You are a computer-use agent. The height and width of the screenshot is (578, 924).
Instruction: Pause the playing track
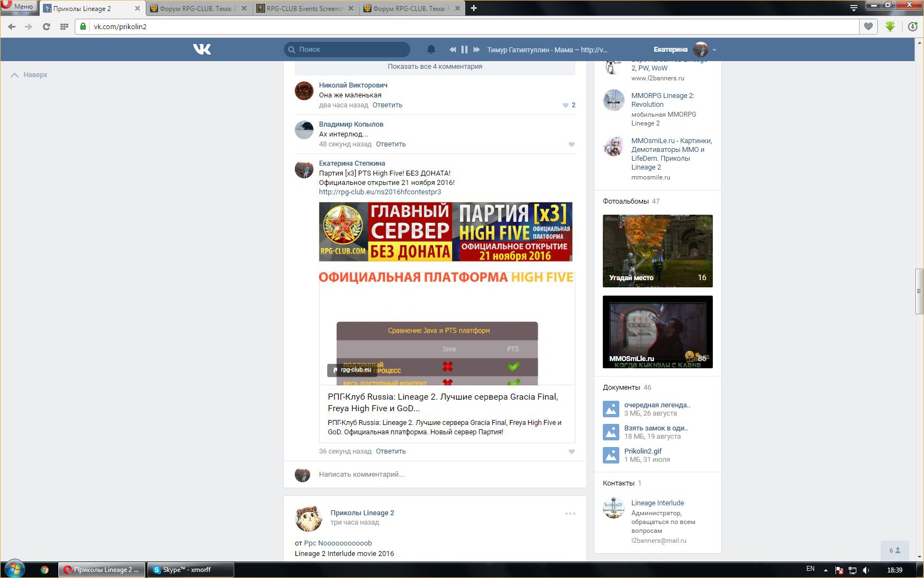click(464, 50)
